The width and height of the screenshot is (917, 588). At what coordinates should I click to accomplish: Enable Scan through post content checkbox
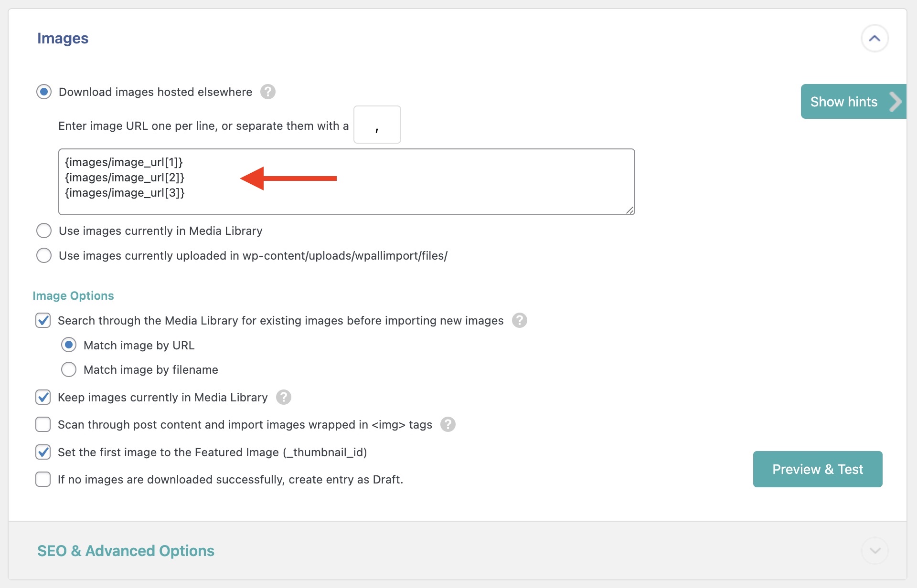coord(43,424)
